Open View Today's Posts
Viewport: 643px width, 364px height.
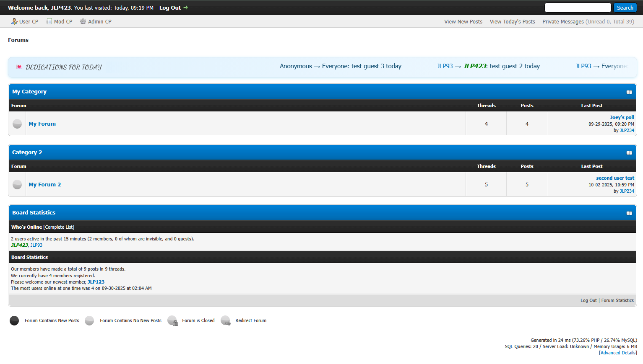pos(512,22)
